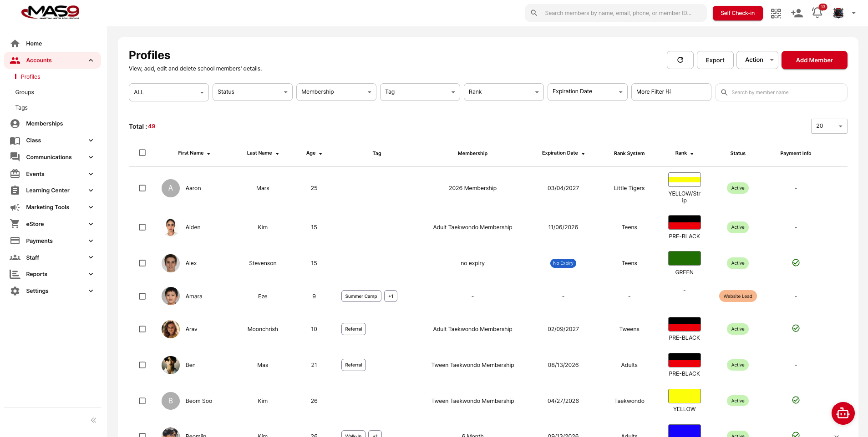
Task: Tick the checkbox for Aaron Mars
Action: (x=142, y=188)
